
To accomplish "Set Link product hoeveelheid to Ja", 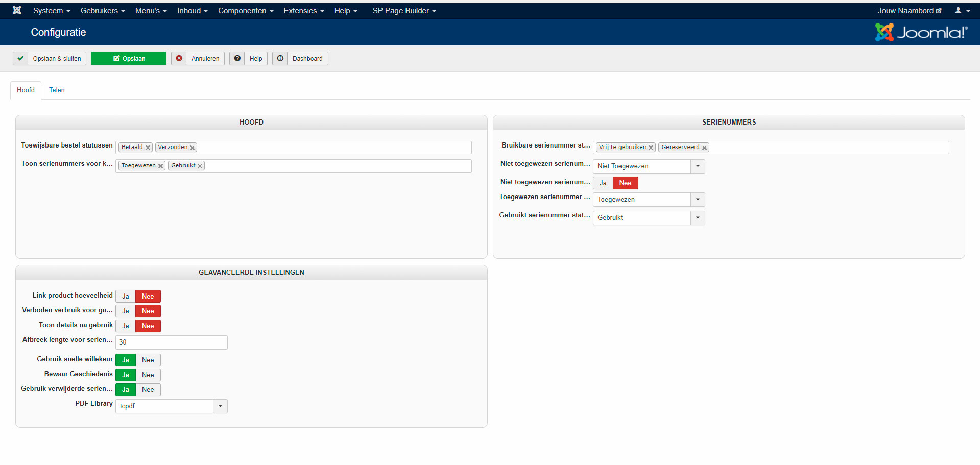I will (126, 296).
